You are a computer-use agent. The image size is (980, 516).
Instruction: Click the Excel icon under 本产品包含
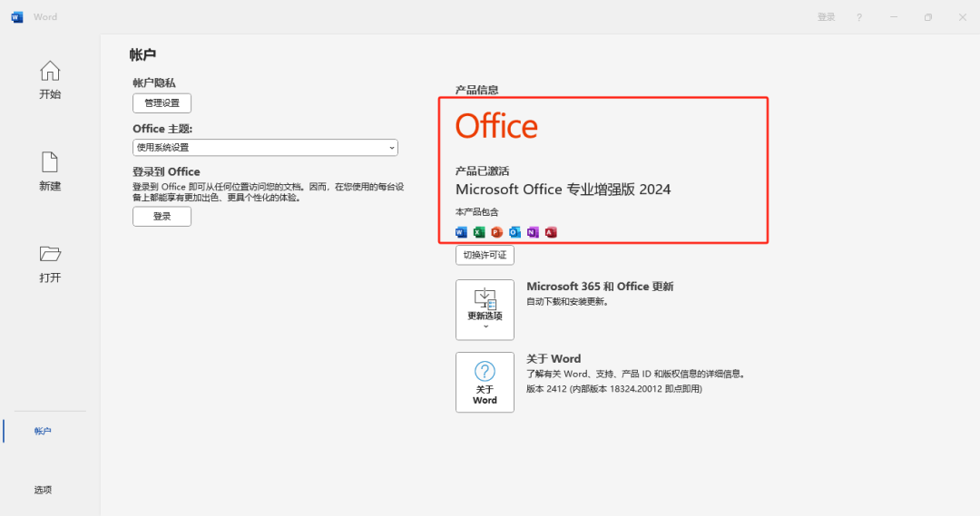click(479, 232)
